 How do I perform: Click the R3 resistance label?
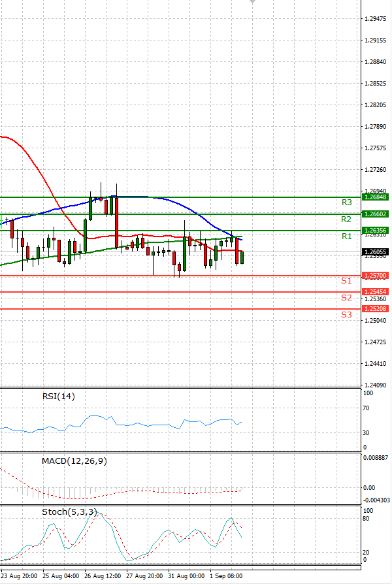point(346,203)
